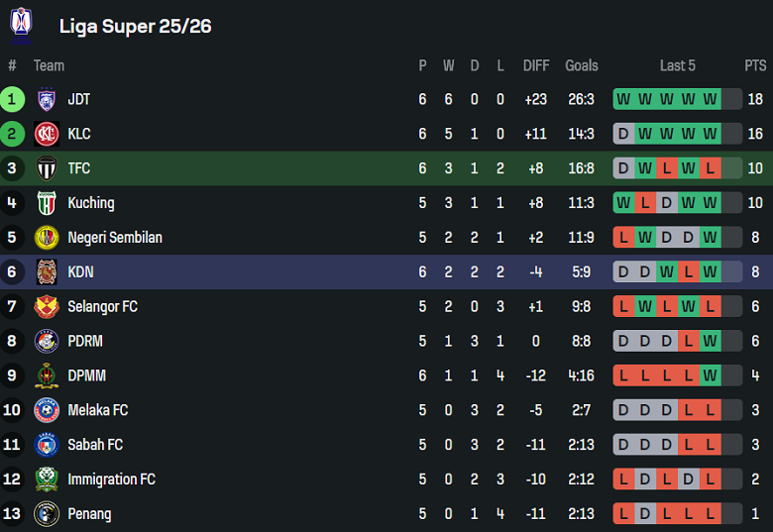
Task: Open the Melaka FC team name
Action: point(97,410)
